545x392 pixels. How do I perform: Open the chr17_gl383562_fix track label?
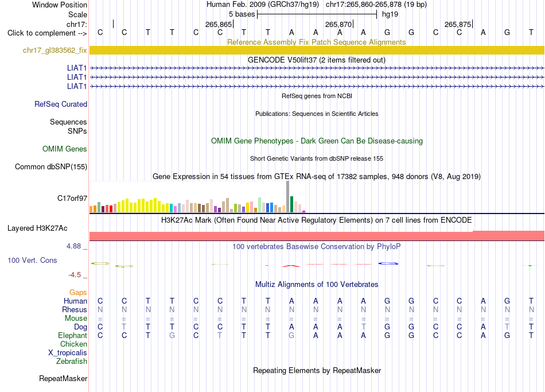tap(54, 50)
